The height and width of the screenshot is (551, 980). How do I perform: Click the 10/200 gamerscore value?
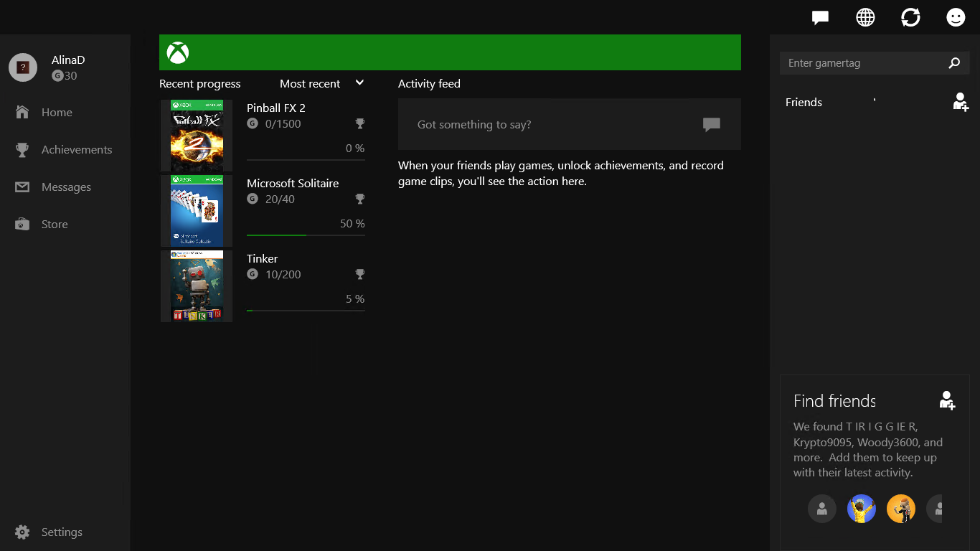(x=283, y=274)
